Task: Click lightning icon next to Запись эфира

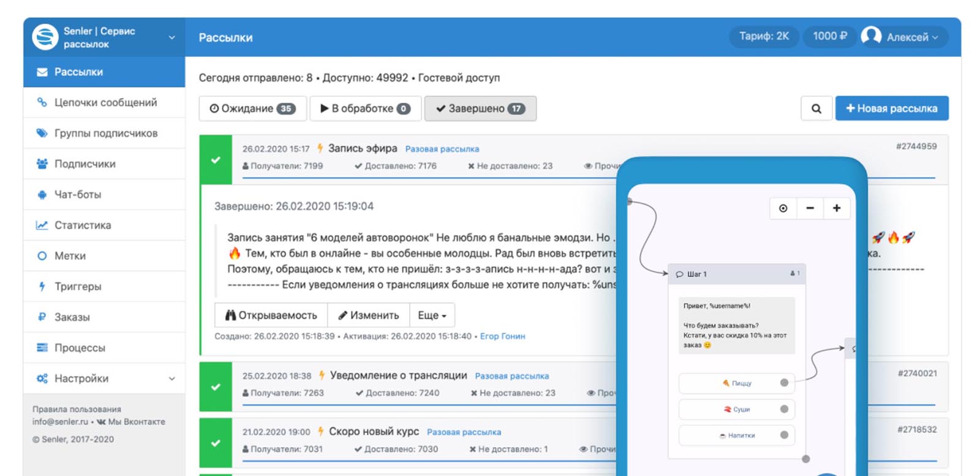Action: point(320,148)
